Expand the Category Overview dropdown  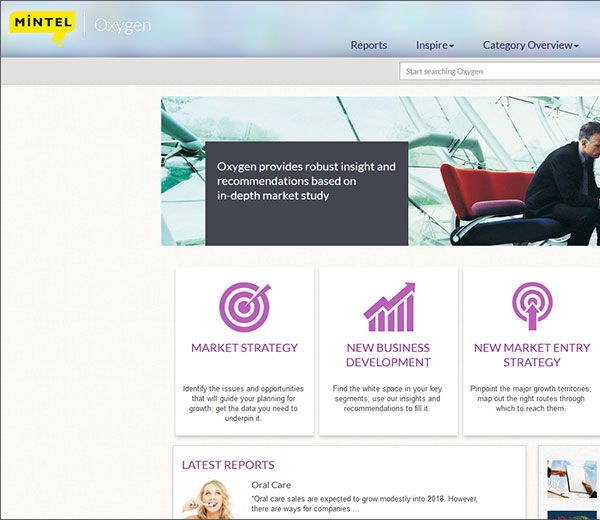(x=530, y=45)
